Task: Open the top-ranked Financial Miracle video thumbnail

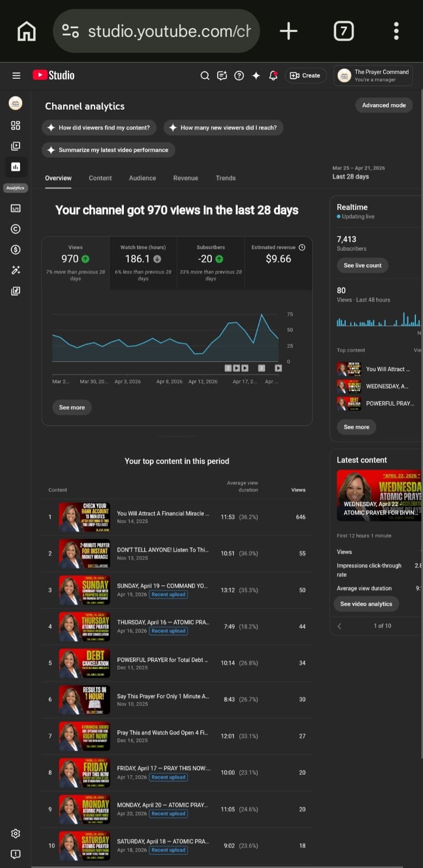Action: pyautogui.click(x=85, y=517)
